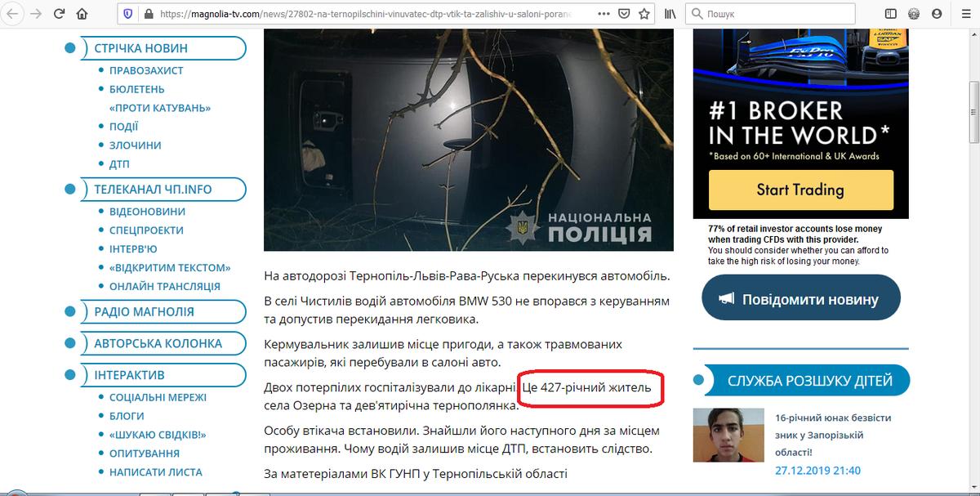Open the Firefox account icon

[x=913, y=14]
